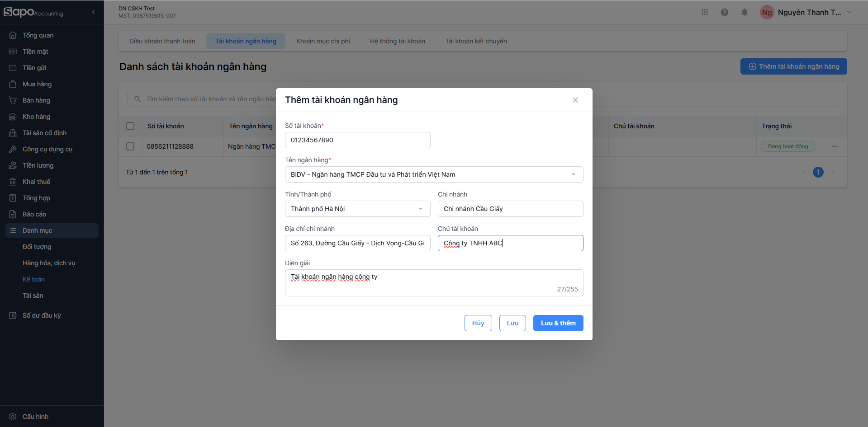
Task: Open the apps grid icon
Action: (704, 12)
